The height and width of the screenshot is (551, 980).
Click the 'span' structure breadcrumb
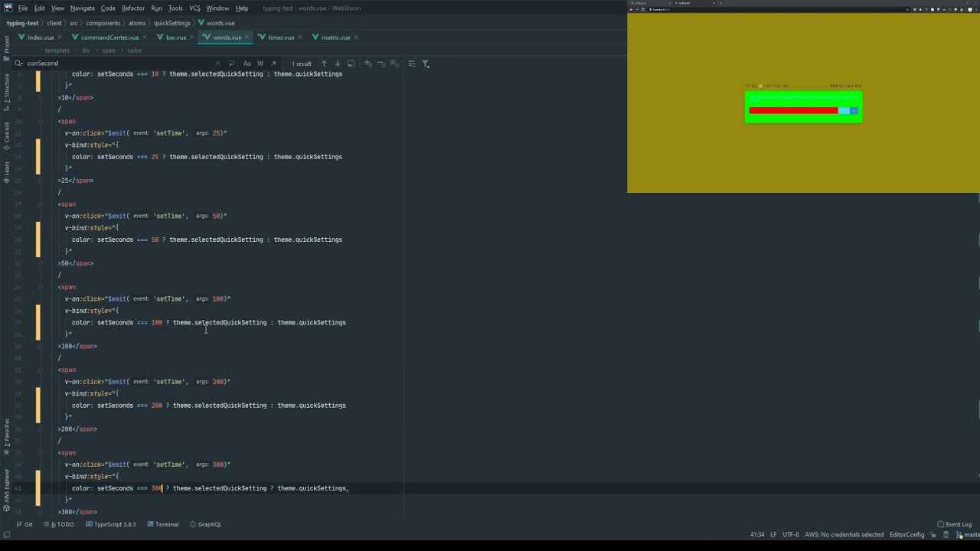point(109,51)
